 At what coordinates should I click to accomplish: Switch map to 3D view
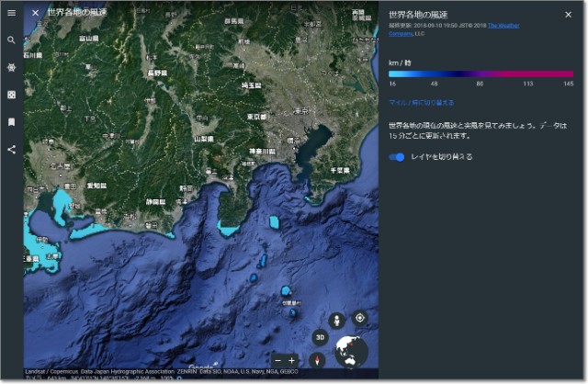point(319,337)
